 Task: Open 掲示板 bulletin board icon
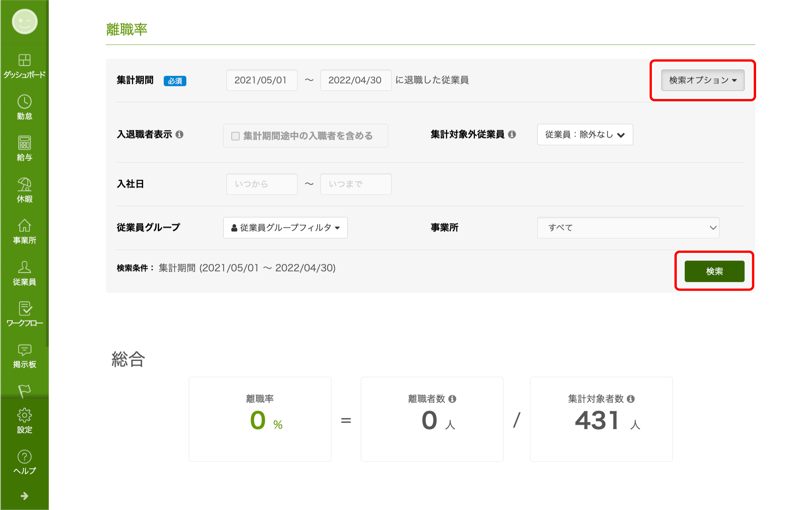click(x=24, y=350)
